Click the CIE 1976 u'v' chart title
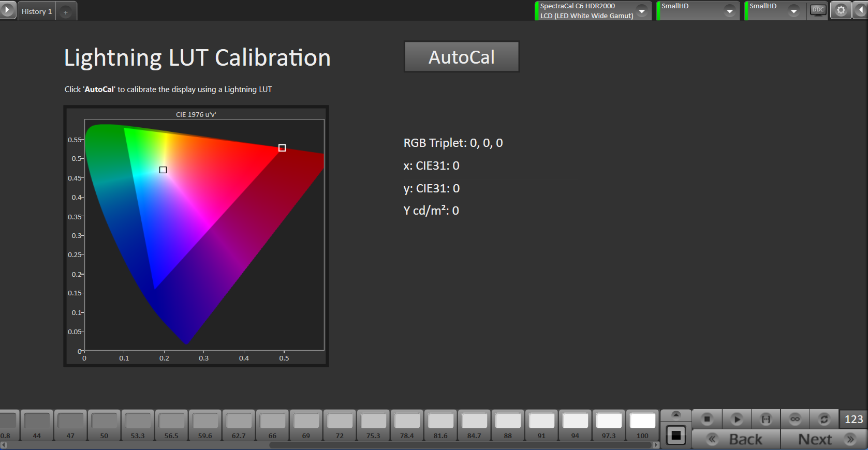The image size is (868, 450). (x=196, y=114)
